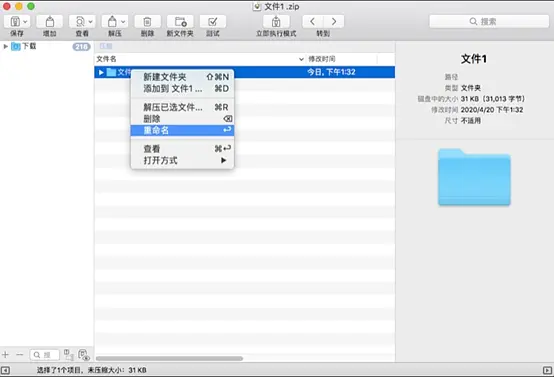Click the sidebar eye preview icon
This screenshot has width=554, height=377.
point(84,355)
